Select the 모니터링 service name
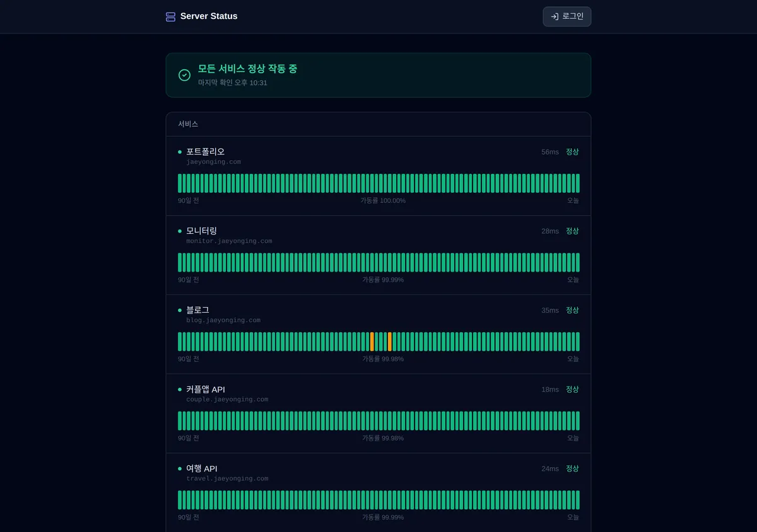The height and width of the screenshot is (532, 757). (x=201, y=231)
